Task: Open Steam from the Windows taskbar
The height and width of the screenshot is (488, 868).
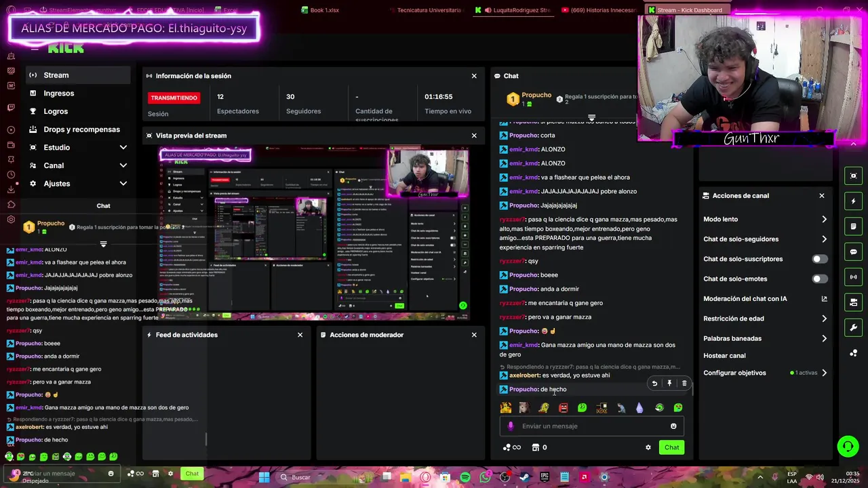Action: click(525, 477)
